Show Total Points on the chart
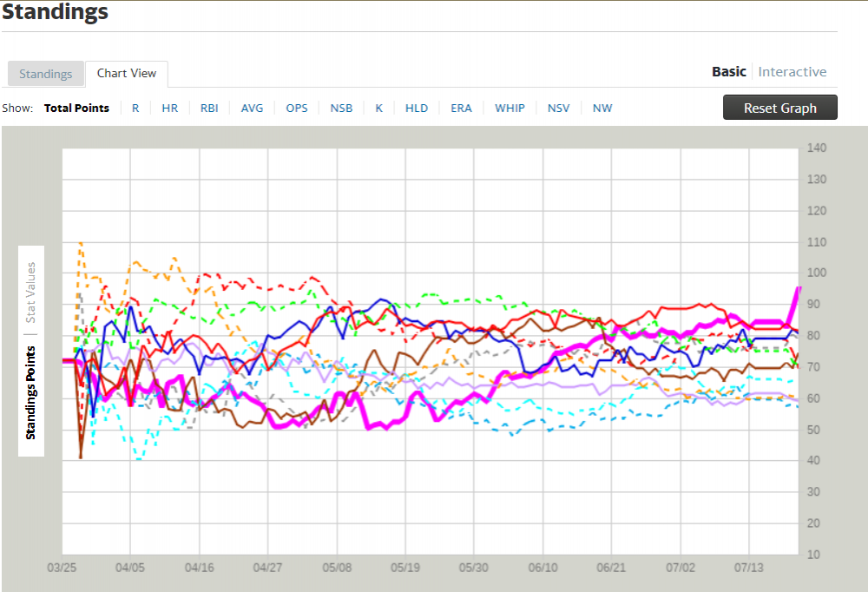Viewport: 868px width, 592px height. click(x=76, y=109)
